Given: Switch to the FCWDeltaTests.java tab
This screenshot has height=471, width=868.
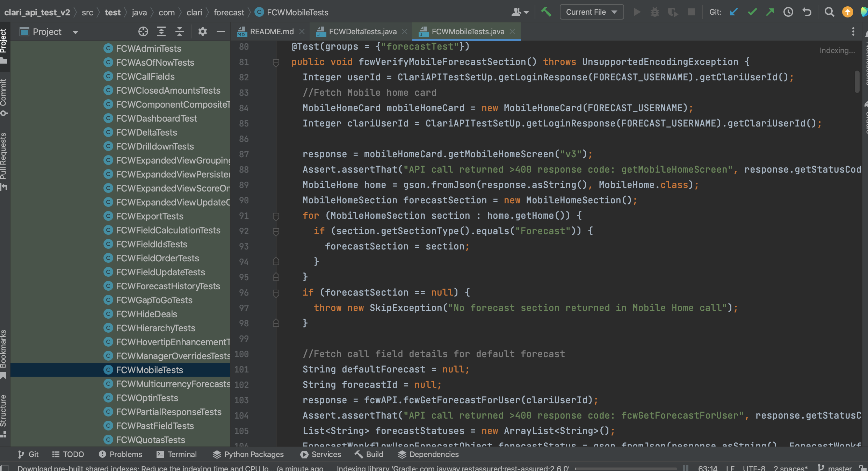Looking at the screenshot, I should 362,32.
